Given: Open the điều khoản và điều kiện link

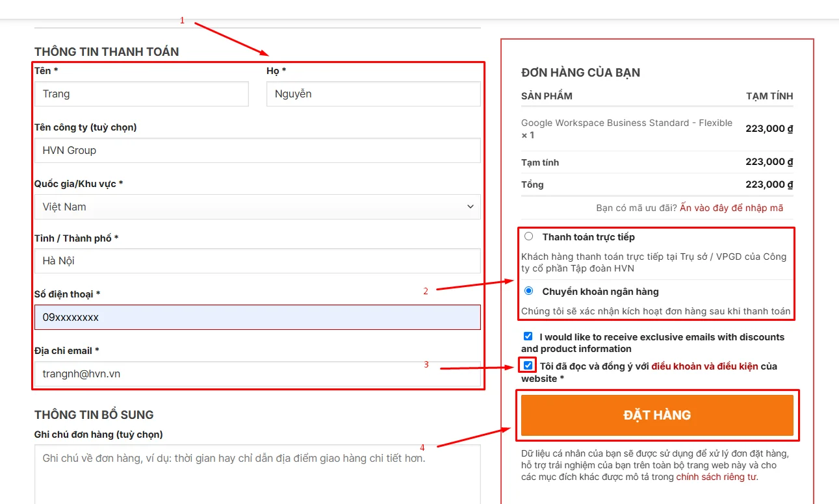Looking at the screenshot, I should click(704, 366).
